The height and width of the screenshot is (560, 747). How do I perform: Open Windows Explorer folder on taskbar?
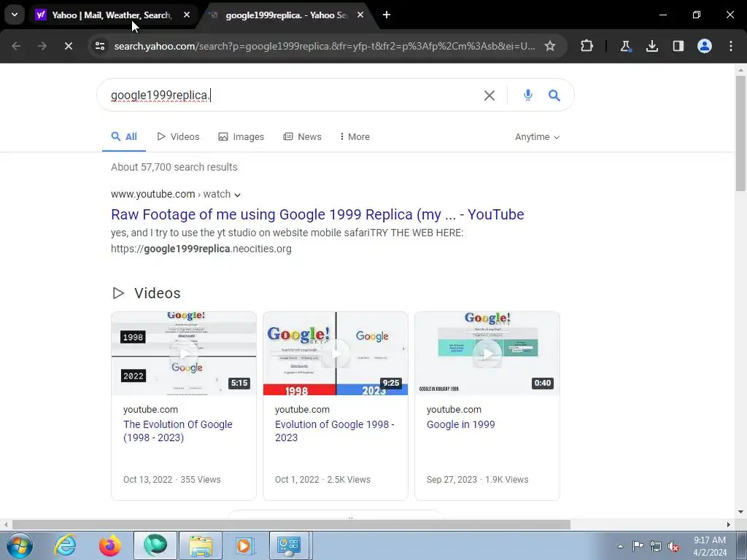coord(201,545)
